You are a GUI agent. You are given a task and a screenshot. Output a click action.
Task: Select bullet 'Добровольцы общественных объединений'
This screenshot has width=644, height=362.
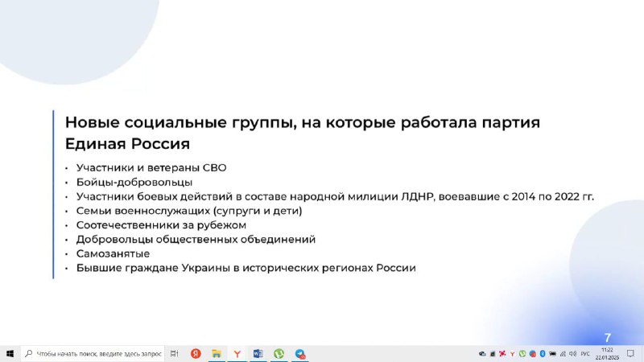click(196, 239)
